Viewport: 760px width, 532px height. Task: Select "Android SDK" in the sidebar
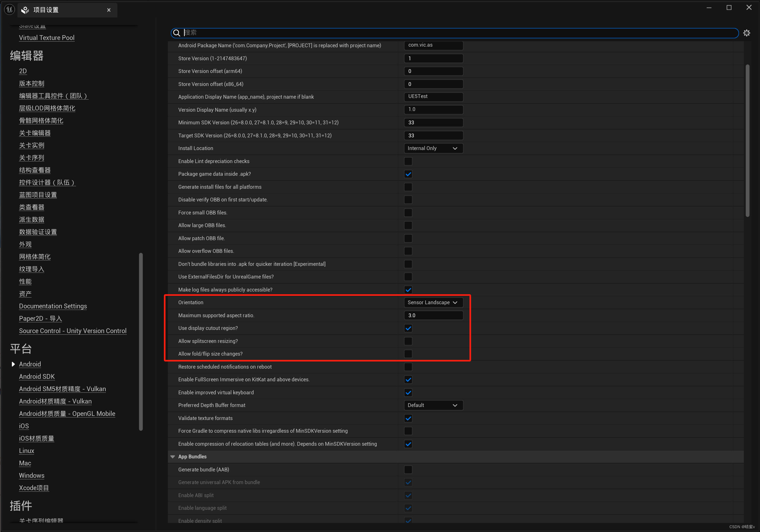(x=37, y=376)
